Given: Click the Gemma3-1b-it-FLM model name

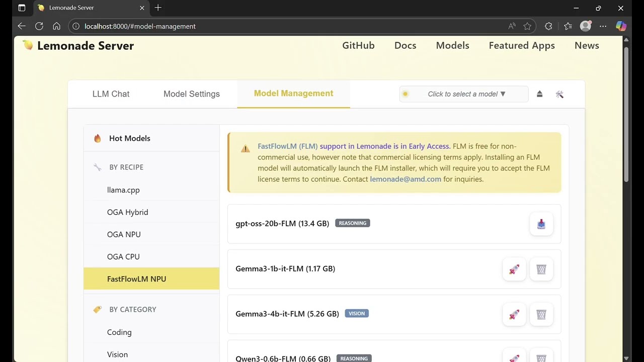Looking at the screenshot, I should click(285, 268).
